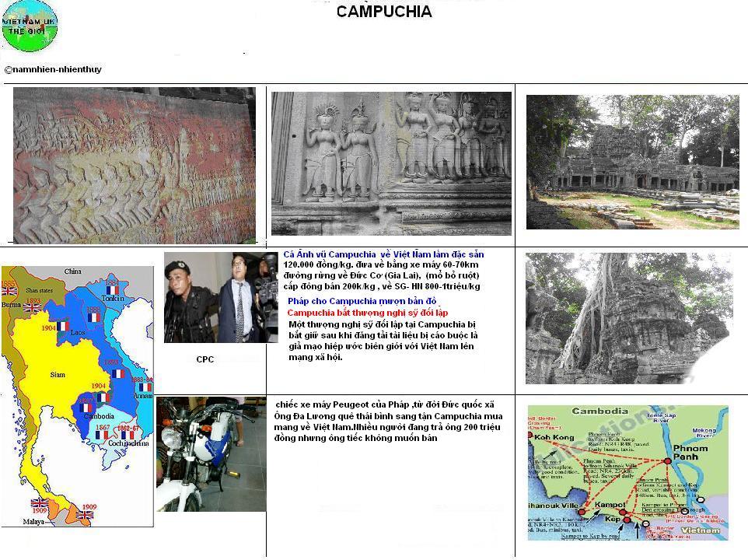Open the temple ruins courtyard photo
Image resolution: width=748 pixels, height=560 pixels.
click(x=633, y=163)
